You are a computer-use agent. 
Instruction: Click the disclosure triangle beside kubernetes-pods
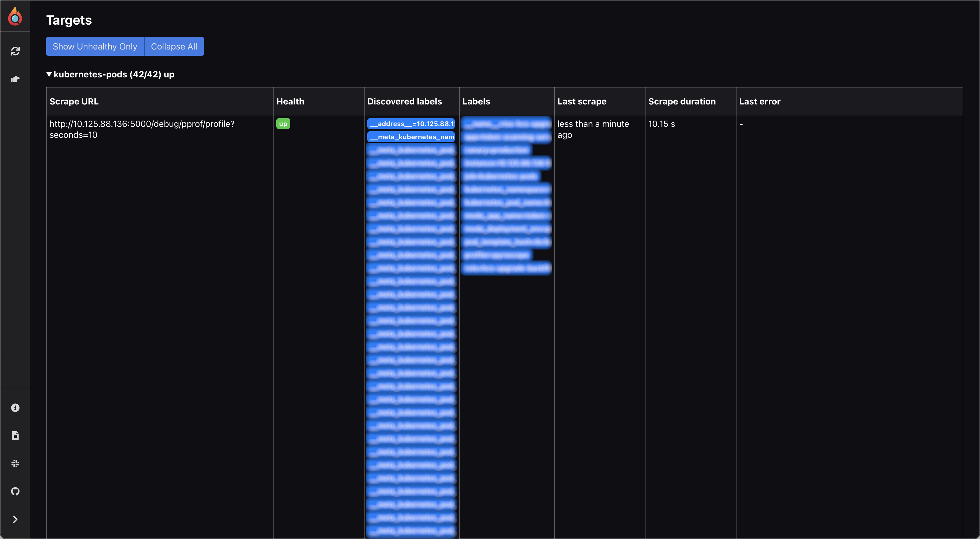49,74
